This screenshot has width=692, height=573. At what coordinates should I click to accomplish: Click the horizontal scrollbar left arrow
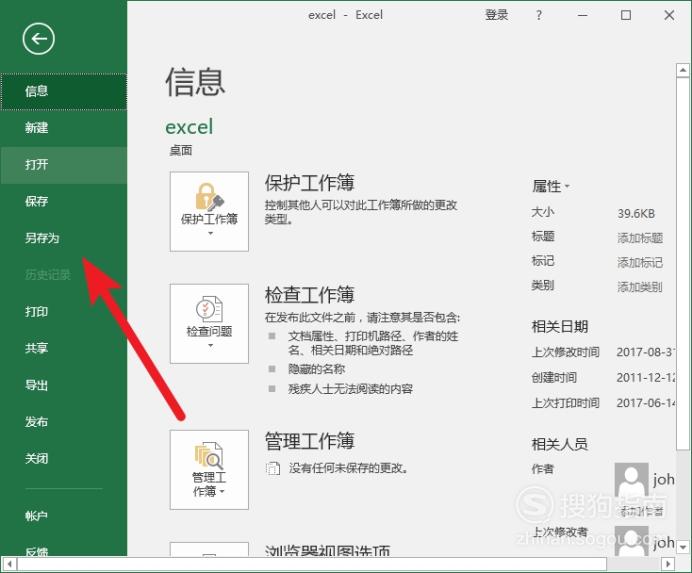coord(10,564)
